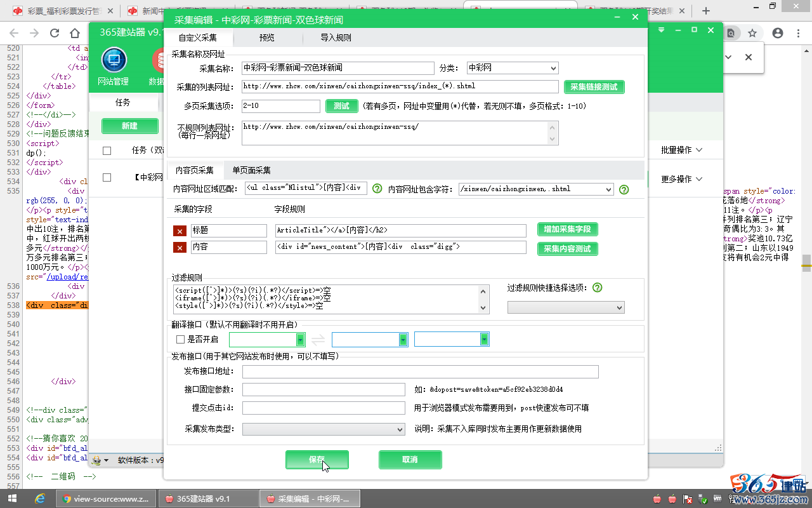
Task: Click the 测试 multi-page button
Action: pos(341,106)
